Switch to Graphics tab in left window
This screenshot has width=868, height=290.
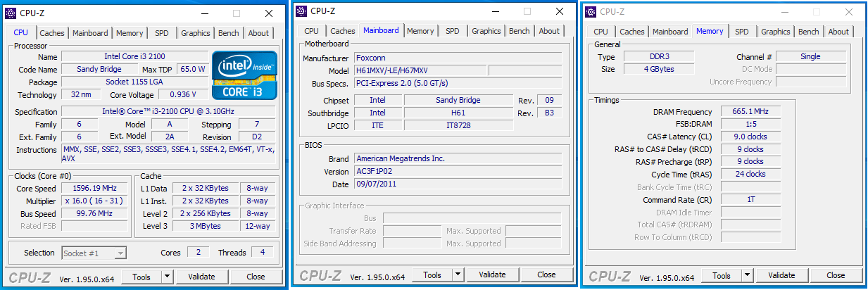[x=195, y=33]
